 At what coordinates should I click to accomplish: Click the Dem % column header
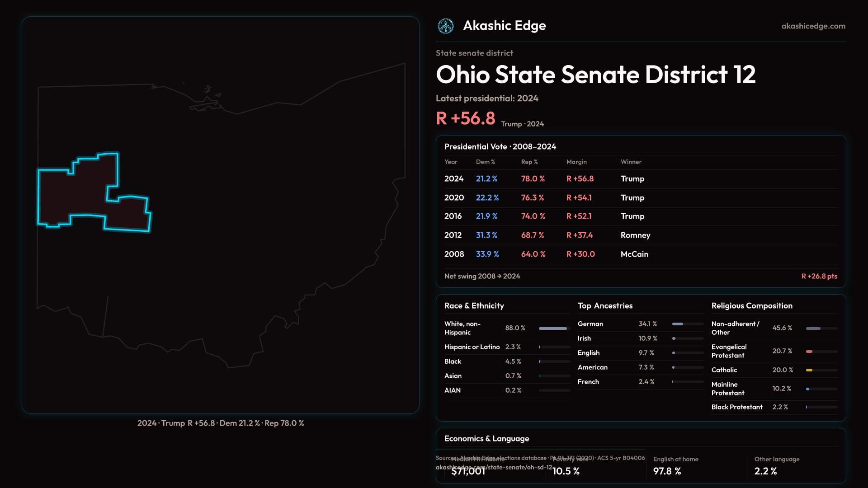485,162
